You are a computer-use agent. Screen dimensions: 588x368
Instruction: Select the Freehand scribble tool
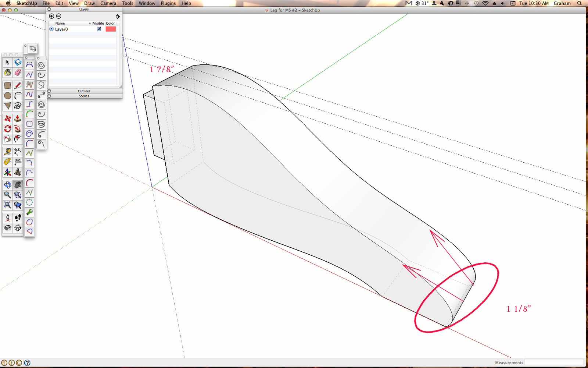click(x=18, y=106)
